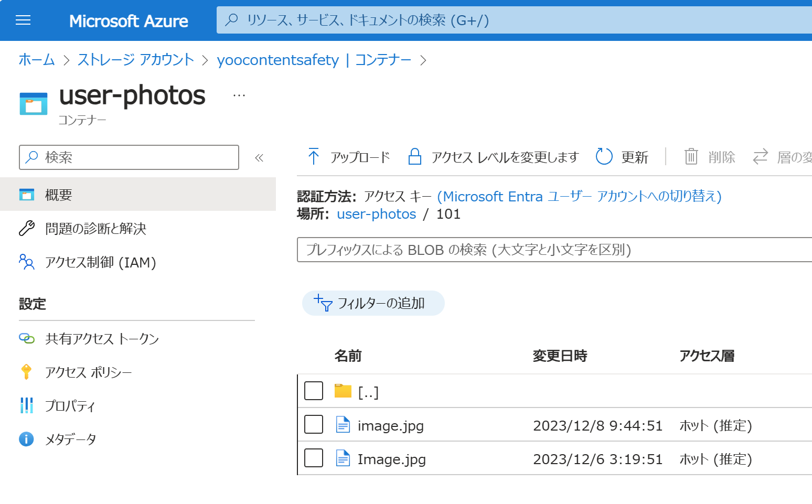Select 概要 in the sidebar
This screenshot has width=812, height=504.
(138, 195)
